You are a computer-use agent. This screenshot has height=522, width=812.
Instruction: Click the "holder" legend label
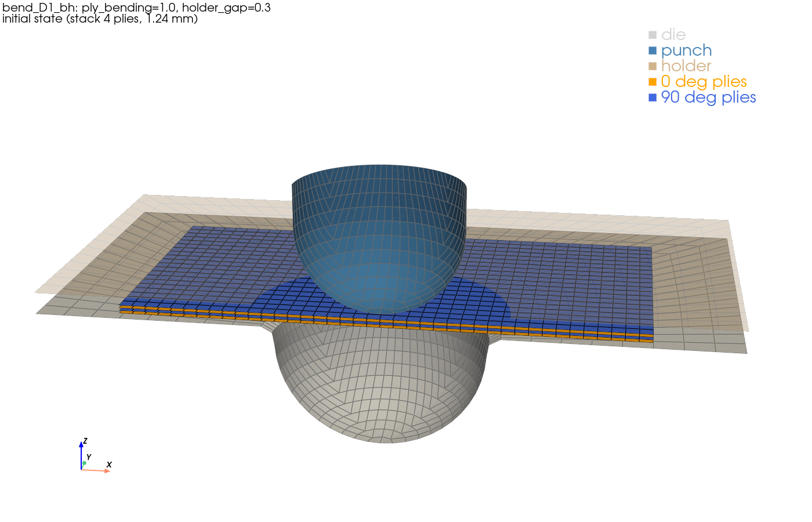(x=686, y=66)
